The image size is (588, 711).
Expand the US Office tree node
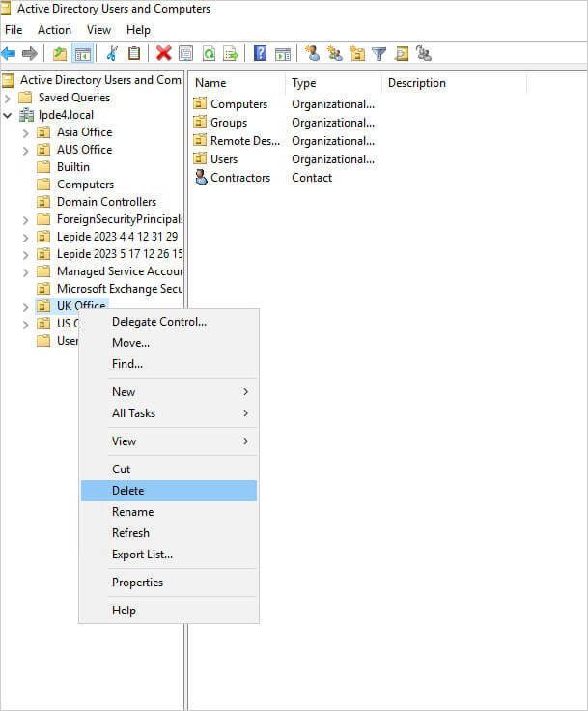pyautogui.click(x=26, y=325)
